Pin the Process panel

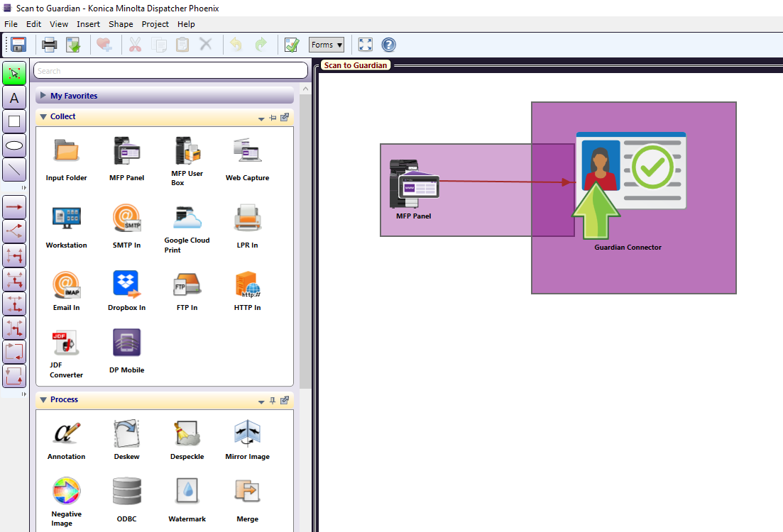(x=273, y=401)
